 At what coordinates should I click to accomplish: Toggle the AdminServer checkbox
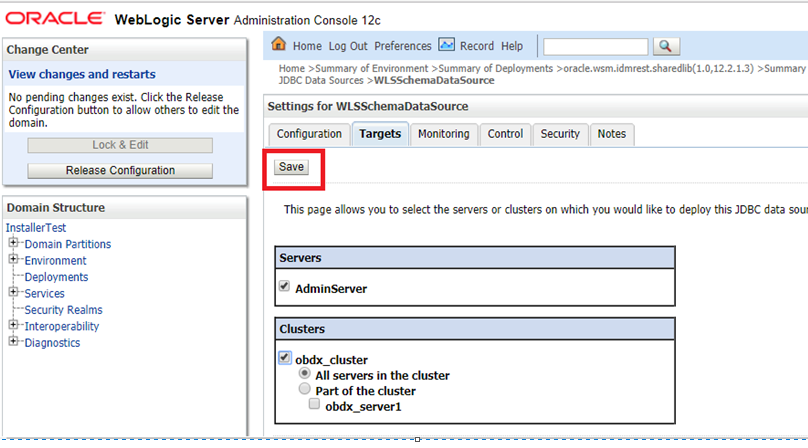[284, 287]
